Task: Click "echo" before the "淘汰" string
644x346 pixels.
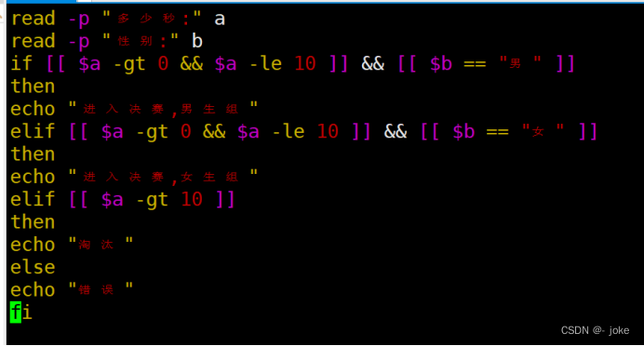Action: pos(33,245)
